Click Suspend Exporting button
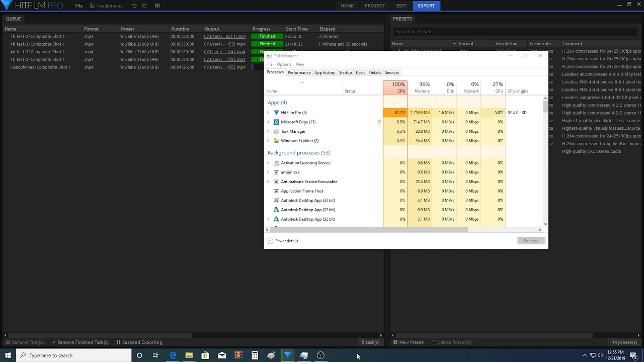 tap(139, 342)
